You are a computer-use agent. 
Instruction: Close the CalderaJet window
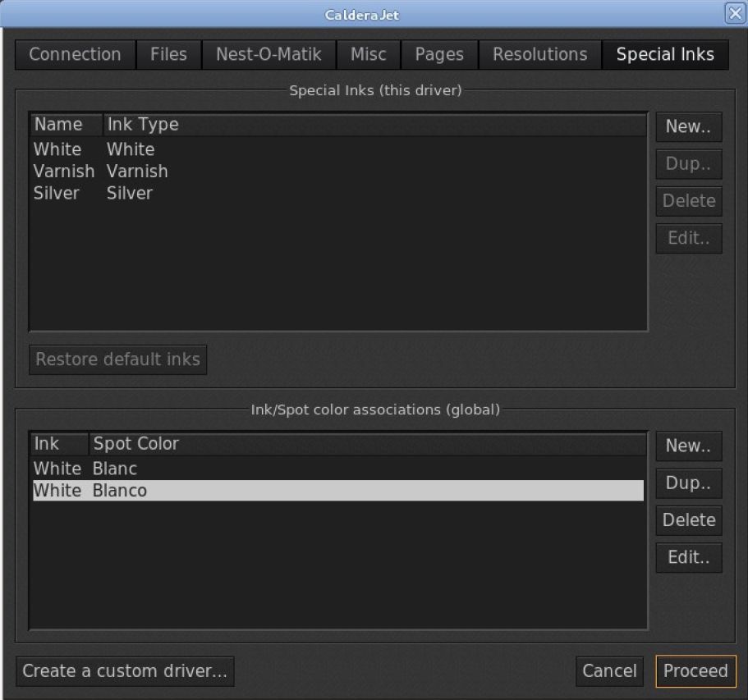pos(735,13)
